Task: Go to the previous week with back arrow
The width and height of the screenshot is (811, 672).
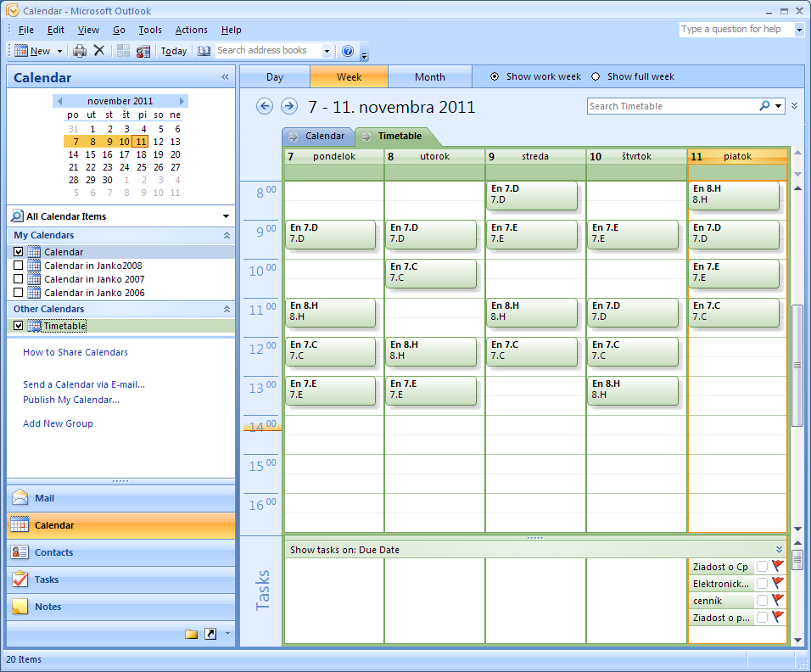Action: pos(265,106)
